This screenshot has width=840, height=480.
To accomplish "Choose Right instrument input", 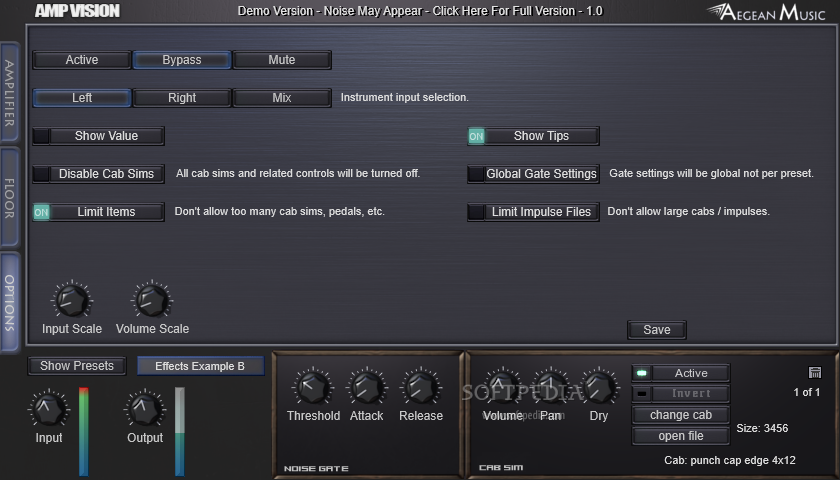I will pos(182,98).
